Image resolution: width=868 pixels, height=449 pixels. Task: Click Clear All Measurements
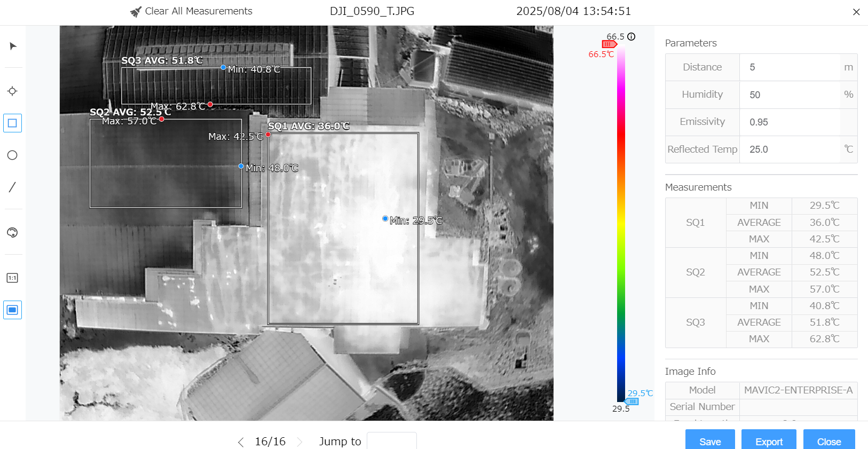point(191,11)
